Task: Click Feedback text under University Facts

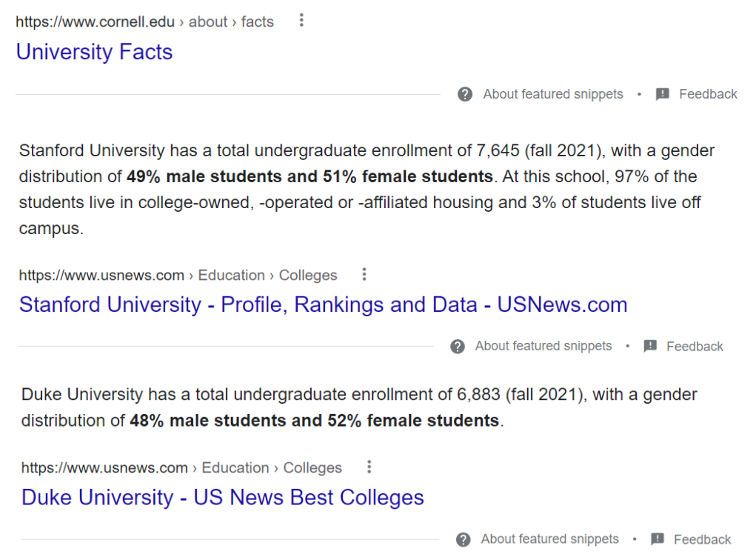Action: pos(708,94)
